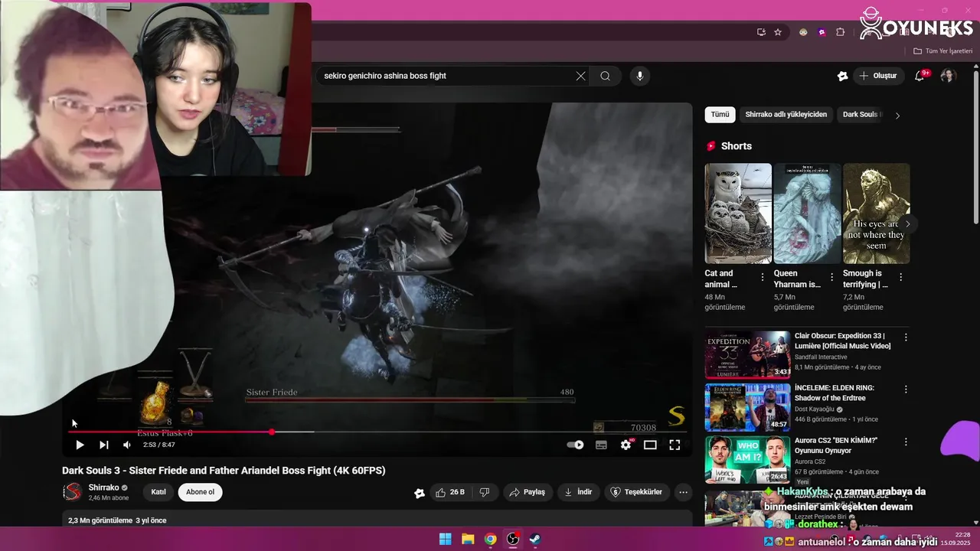Open options for Queen Yharnam short
This screenshot has height=551, width=980.
pyautogui.click(x=831, y=277)
